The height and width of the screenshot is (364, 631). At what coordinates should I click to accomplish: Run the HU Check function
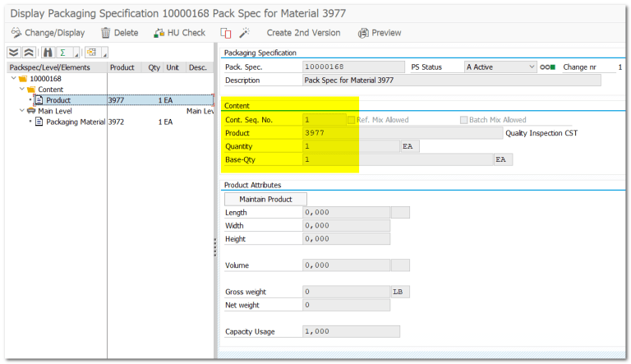tap(179, 33)
